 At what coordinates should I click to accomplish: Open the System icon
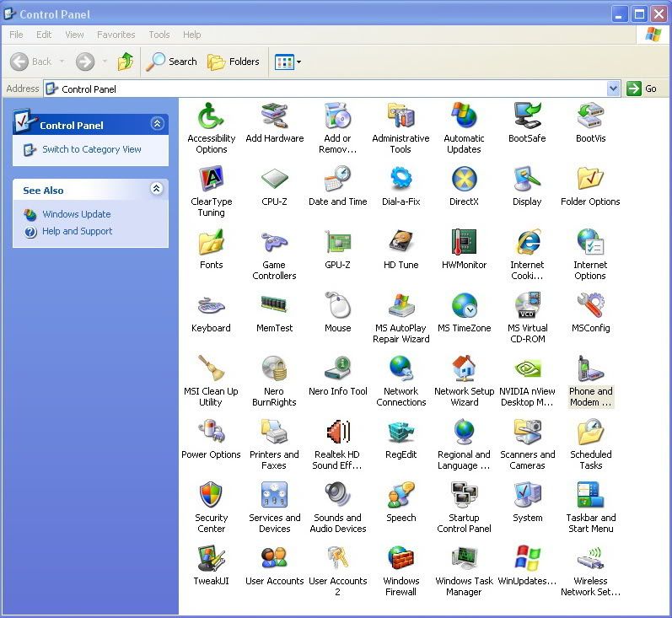pos(527,495)
